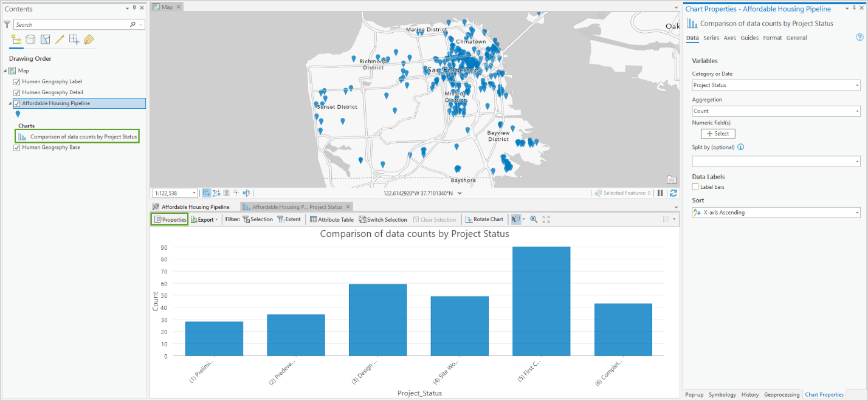
Task: Pin the Contents pane with auto-hide
Action: click(134, 9)
